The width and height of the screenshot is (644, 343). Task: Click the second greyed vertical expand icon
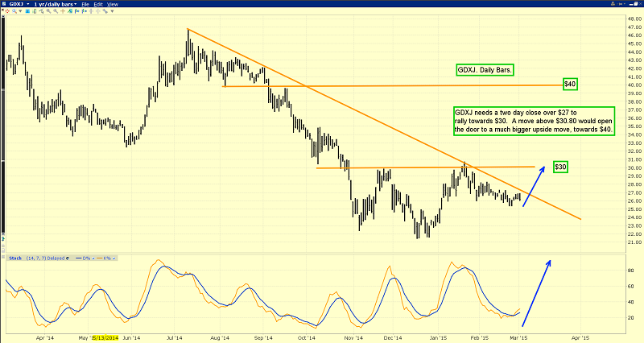tap(98, 11)
